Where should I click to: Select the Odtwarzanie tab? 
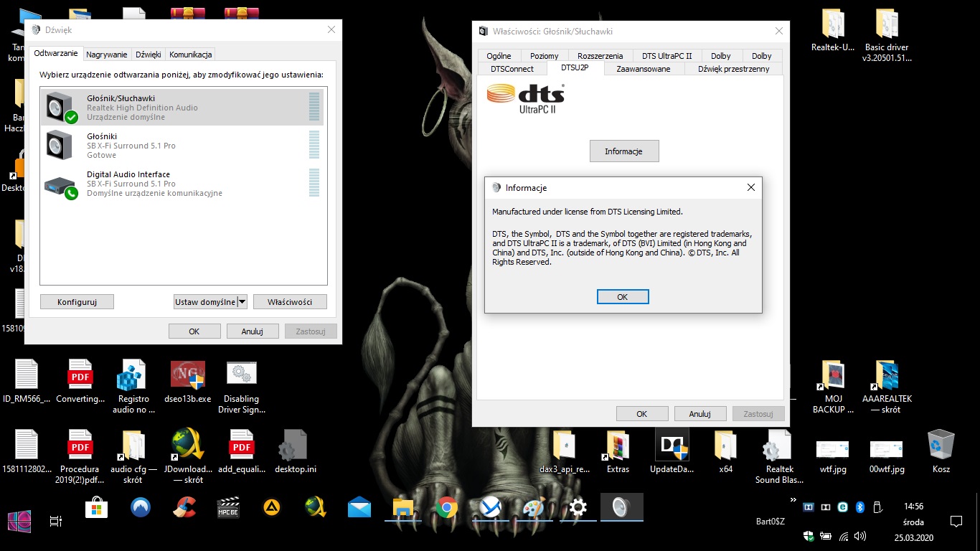56,54
